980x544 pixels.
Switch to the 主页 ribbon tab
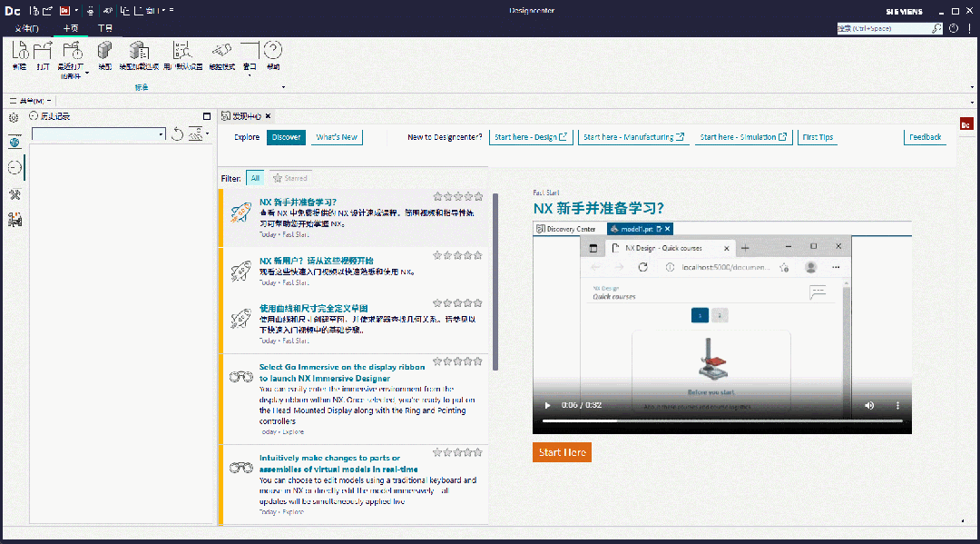point(71,28)
